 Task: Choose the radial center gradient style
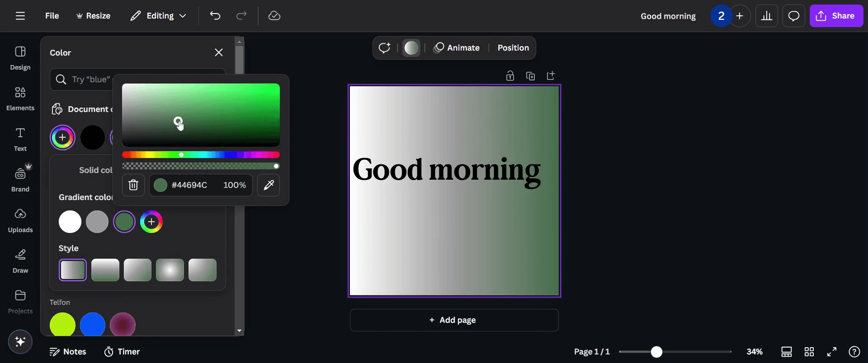pos(170,270)
